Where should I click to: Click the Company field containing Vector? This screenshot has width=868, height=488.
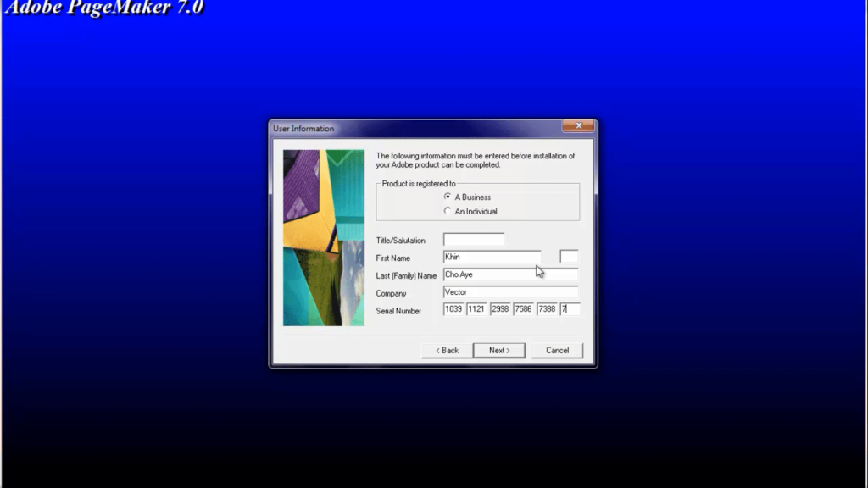point(510,292)
